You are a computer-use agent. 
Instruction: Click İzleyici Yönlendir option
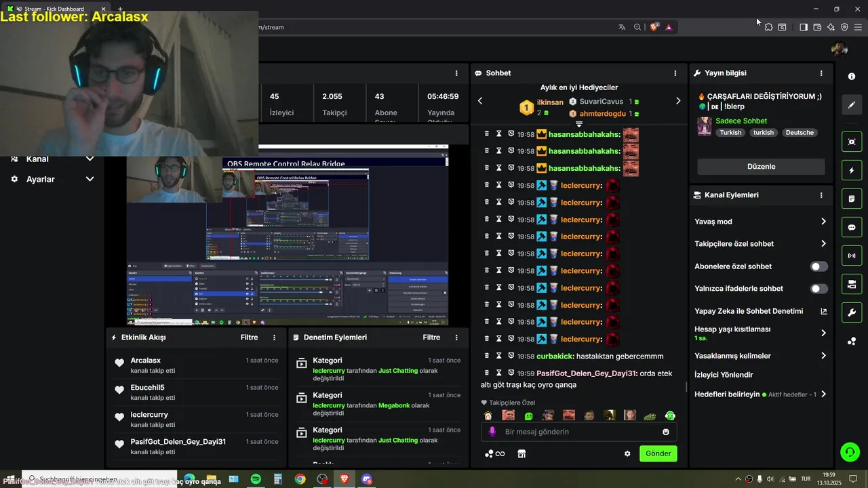[724, 375]
